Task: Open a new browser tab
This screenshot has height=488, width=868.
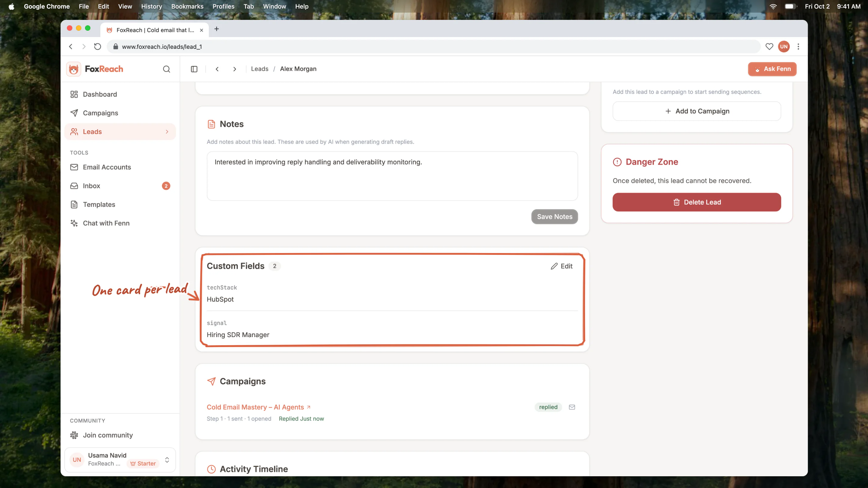Action: pyautogui.click(x=217, y=29)
